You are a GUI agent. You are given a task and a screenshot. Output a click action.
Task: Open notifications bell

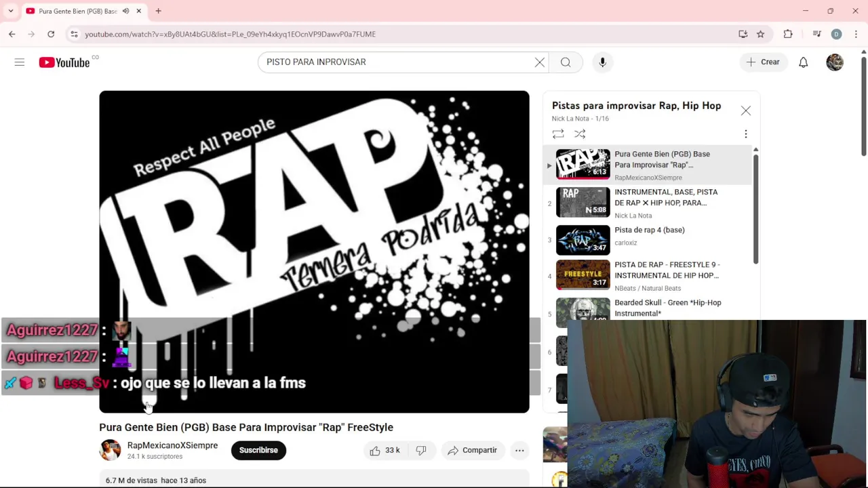click(803, 62)
